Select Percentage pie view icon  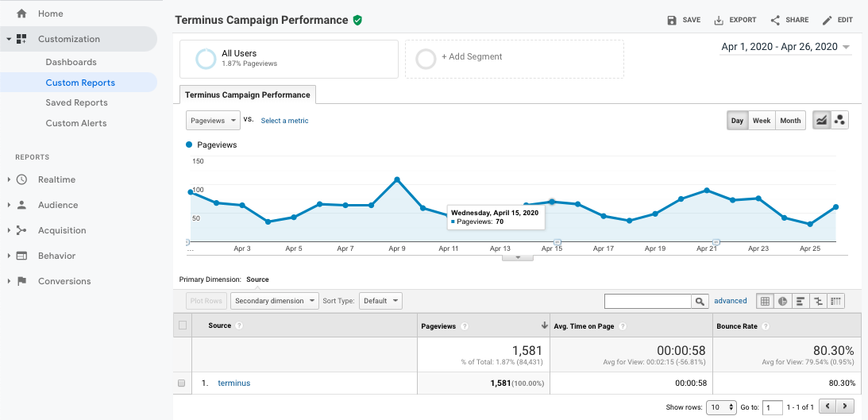coord(783,301)
